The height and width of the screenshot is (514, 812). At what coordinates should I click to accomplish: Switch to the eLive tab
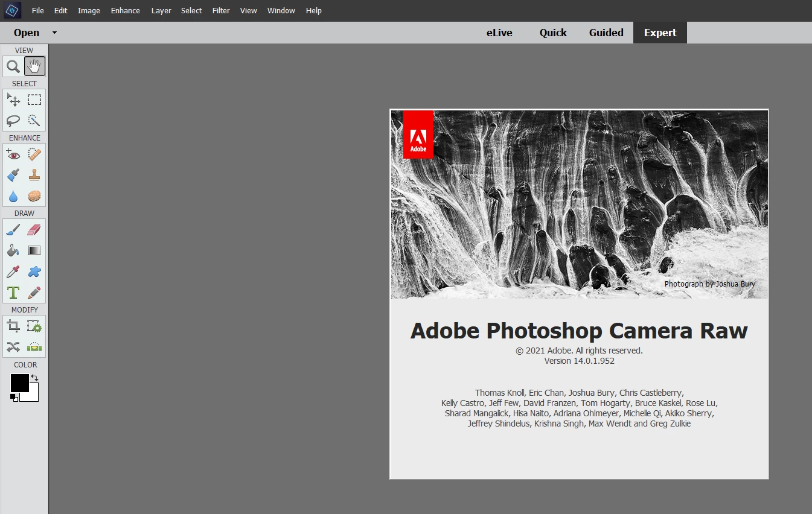pyautogui.click(x=499, y=33)
